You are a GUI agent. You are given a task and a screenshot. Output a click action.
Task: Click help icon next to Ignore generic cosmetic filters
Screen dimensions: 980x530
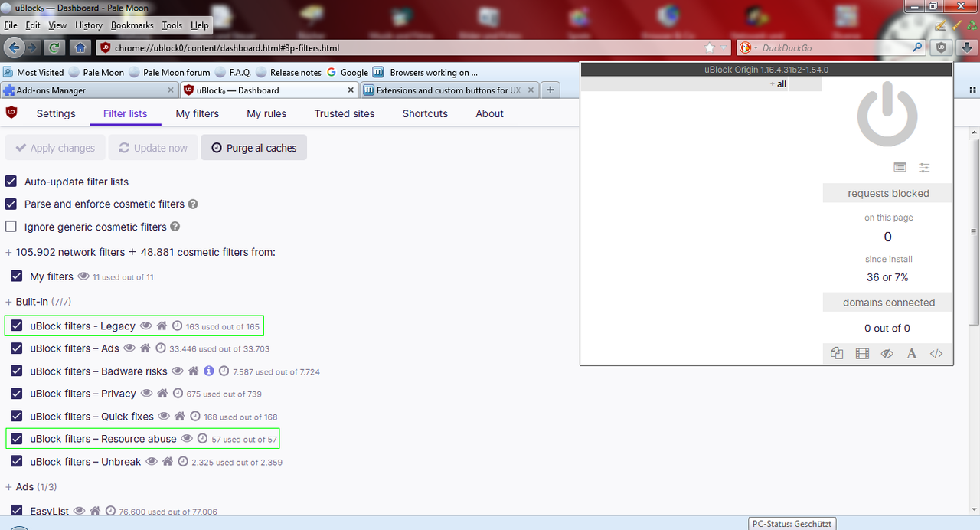pos(175,227)
